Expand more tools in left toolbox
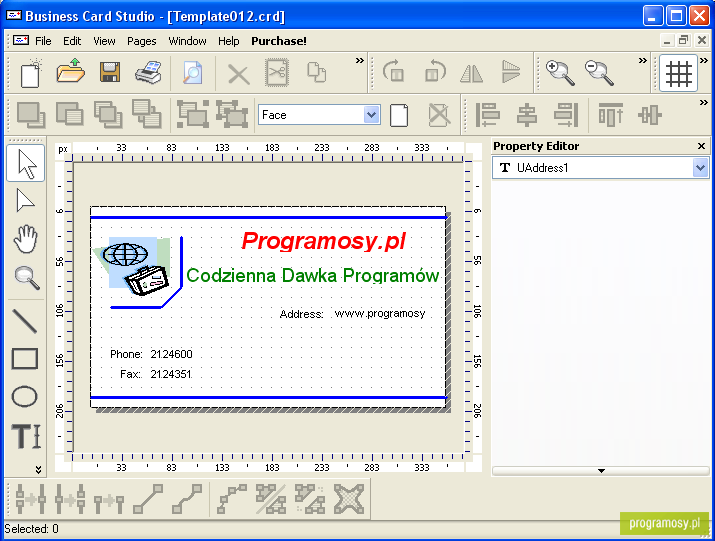The height and width of the screenshot is (541, 715). (x=38, y=469)
